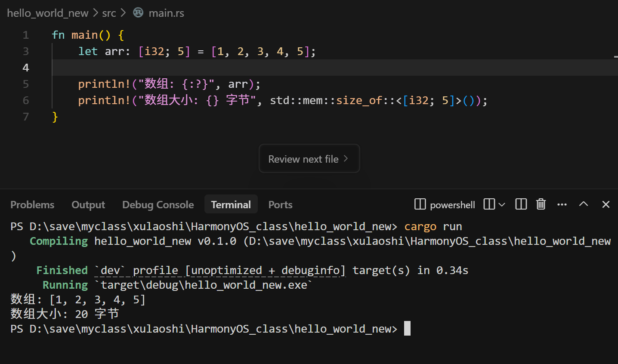Viewport: 618px width, 364px height.
Task: Click line number 3 in the gutter
Action: coord(26,51)
